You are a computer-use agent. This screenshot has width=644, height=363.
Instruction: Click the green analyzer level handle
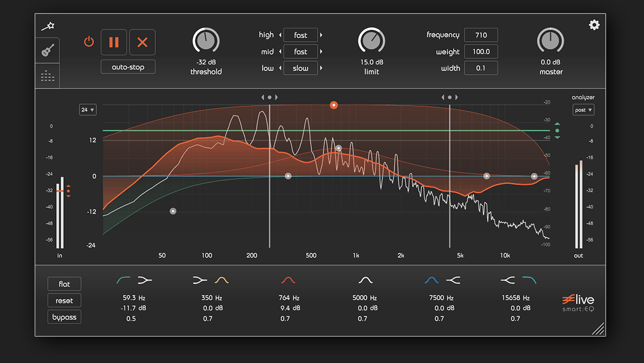click(557, 131)
